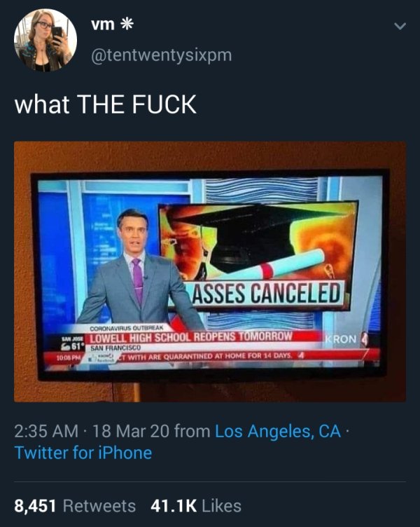The width and height of the screenshot is (420, 527).
Task: Click the snowflake emoji beside the name
Action: [x=127, y=24]
